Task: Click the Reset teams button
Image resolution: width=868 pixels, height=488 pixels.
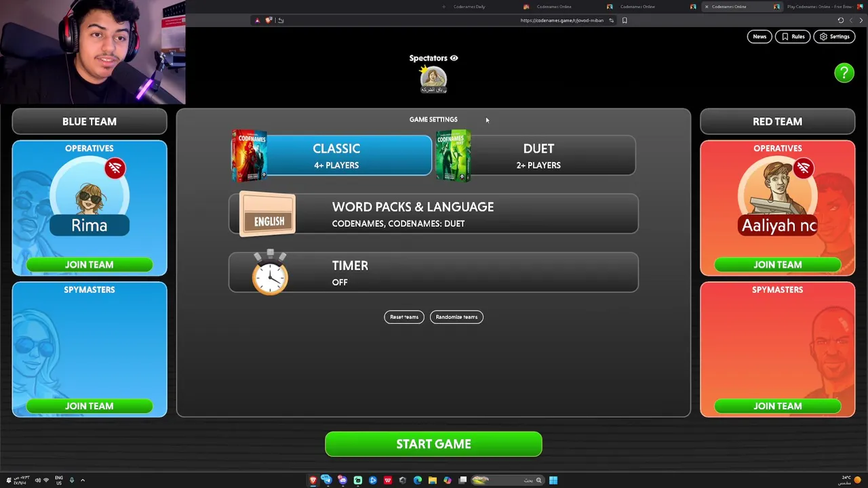Action: (x=404, y=317)
